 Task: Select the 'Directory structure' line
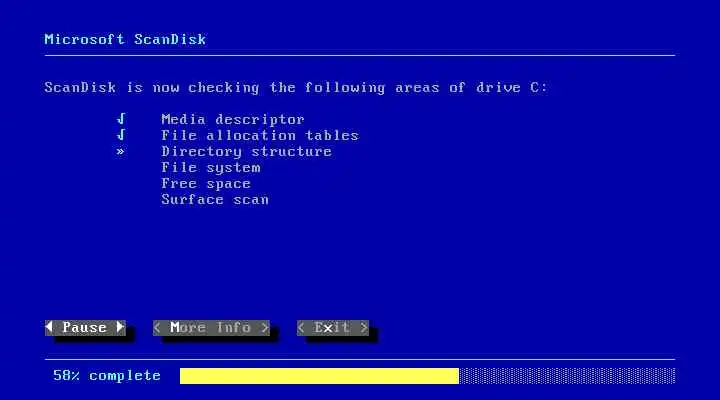coord(247,152)
